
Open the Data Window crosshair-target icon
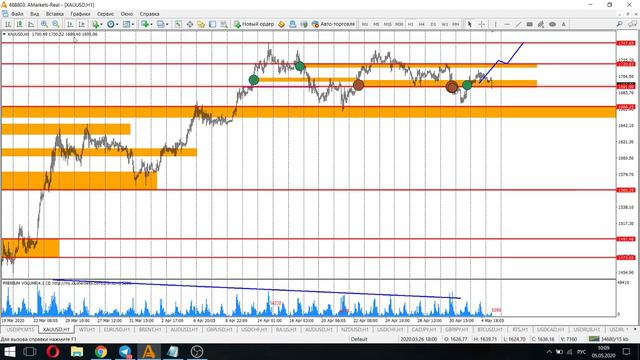click(x=190, y=24)
